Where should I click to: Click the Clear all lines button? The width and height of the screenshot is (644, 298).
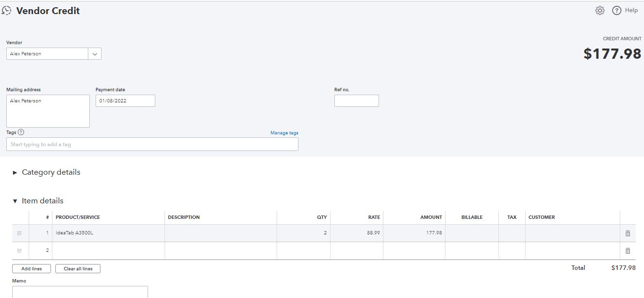click(78, 269)
